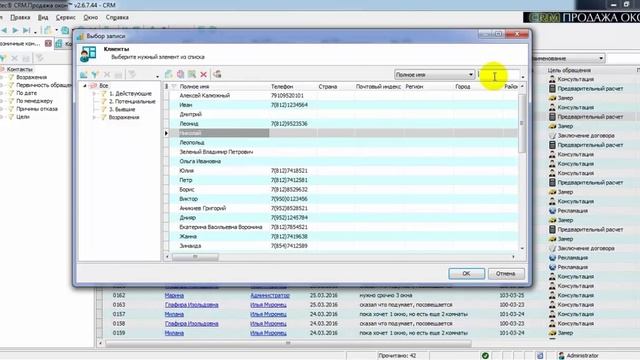Expand the 1. Действующие node
This screenshot has width=640, height=360.
(x=94, y=93)
